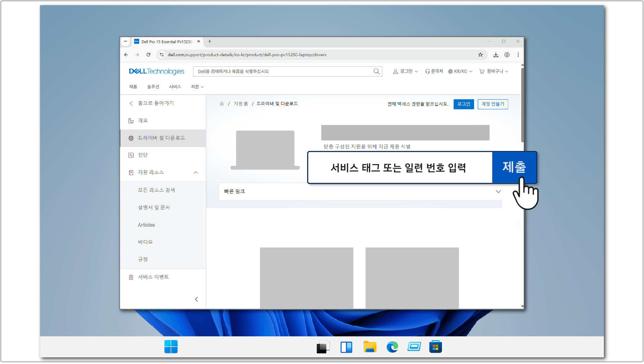Bookmark the page with the star icon
Screen dimensions: 644x364
(480, 55)
